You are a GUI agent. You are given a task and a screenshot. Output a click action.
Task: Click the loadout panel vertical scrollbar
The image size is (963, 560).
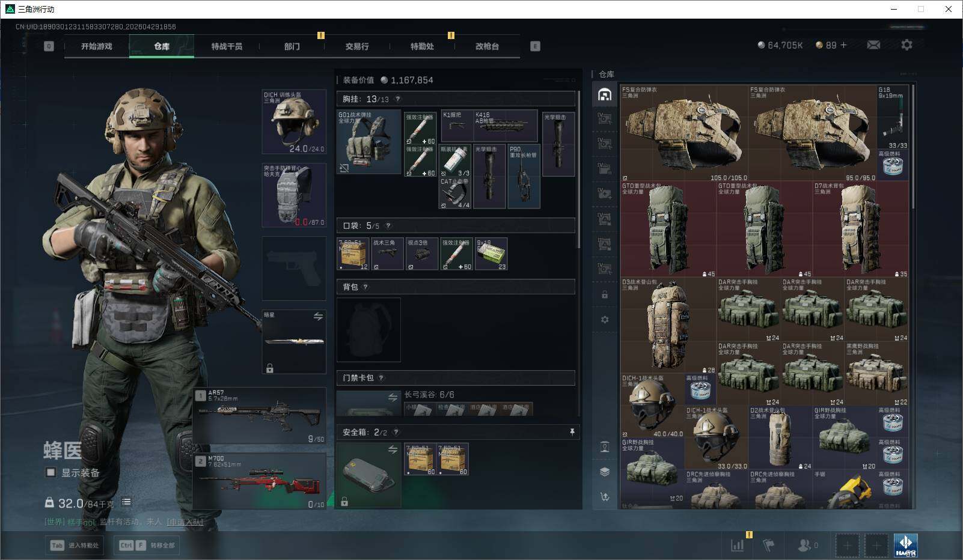[579, 169]
